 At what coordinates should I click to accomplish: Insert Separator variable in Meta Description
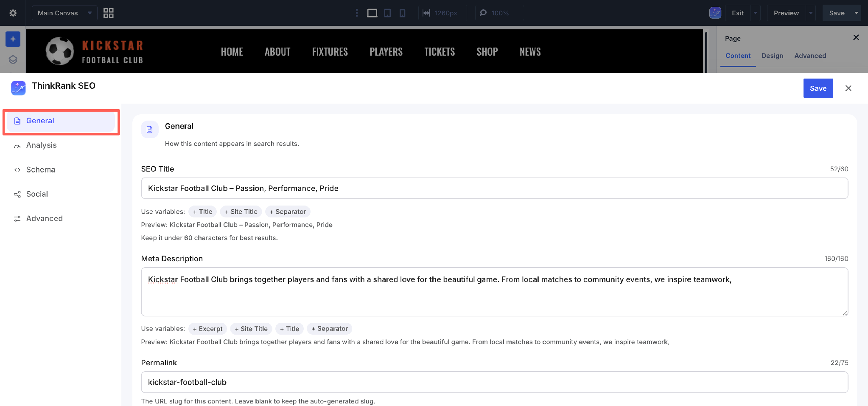coord(330,329)
